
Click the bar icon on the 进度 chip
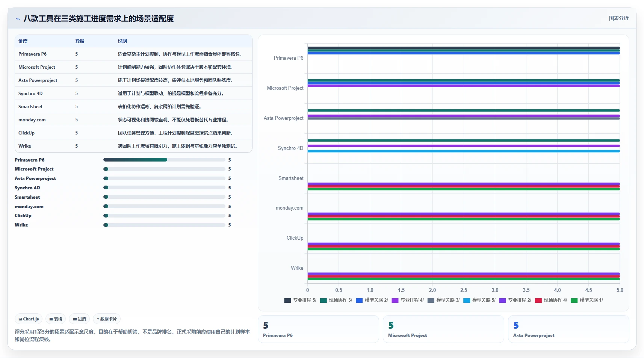point(75,319)
